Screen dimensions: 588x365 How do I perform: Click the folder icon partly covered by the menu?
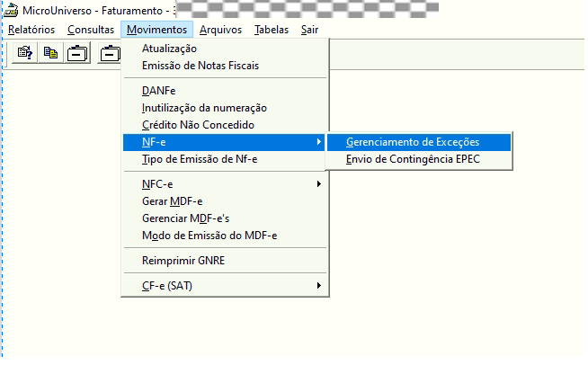click(110, 53)
